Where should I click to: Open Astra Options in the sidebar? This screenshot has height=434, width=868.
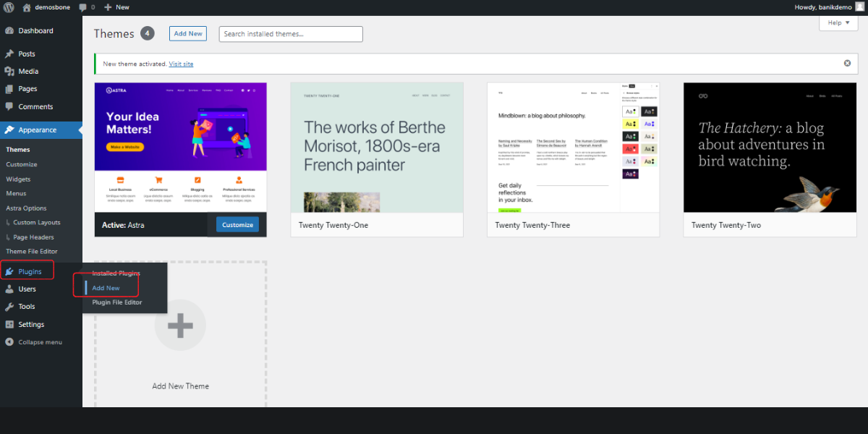click(x=26, y=208)
